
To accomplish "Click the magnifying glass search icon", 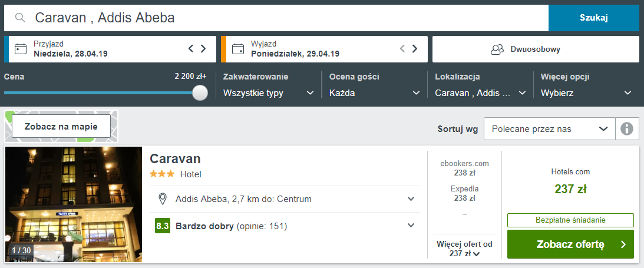I will point(20,18).
